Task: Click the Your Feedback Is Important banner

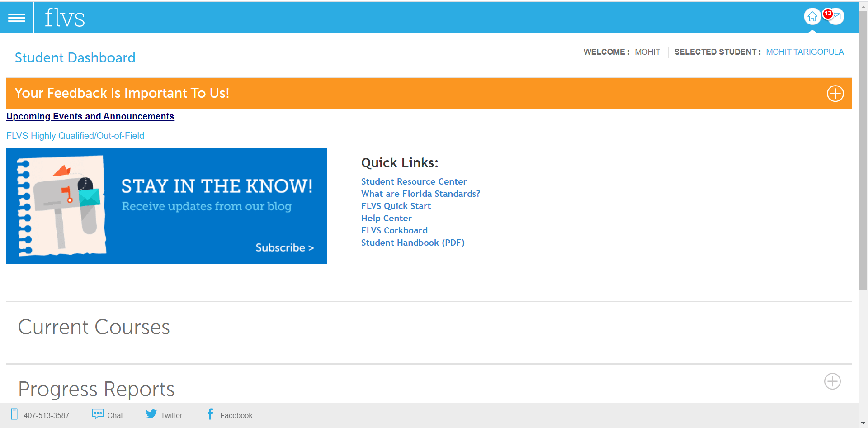Action: (429, 94)
